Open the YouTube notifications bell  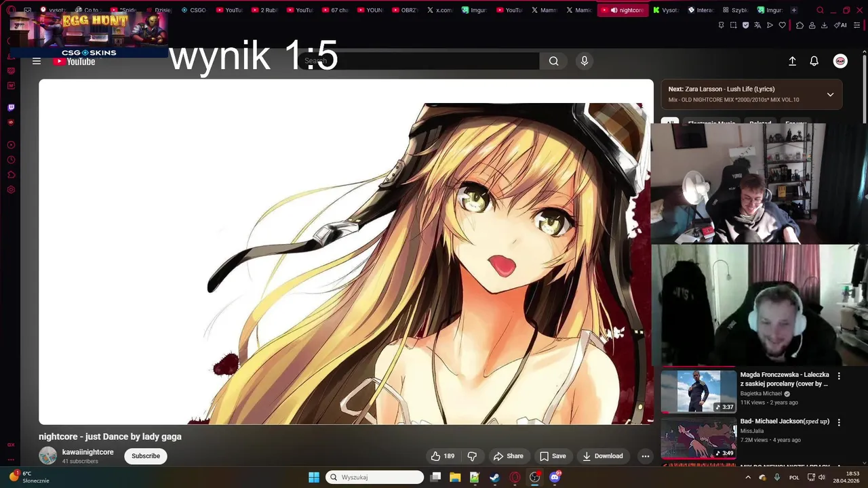814,61
